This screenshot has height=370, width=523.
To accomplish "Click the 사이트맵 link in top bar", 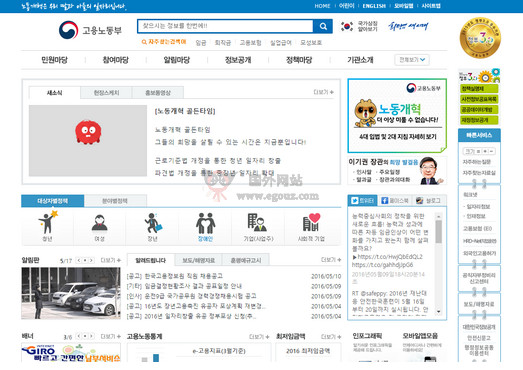I will pyautogui.click(x=431, y=6).
